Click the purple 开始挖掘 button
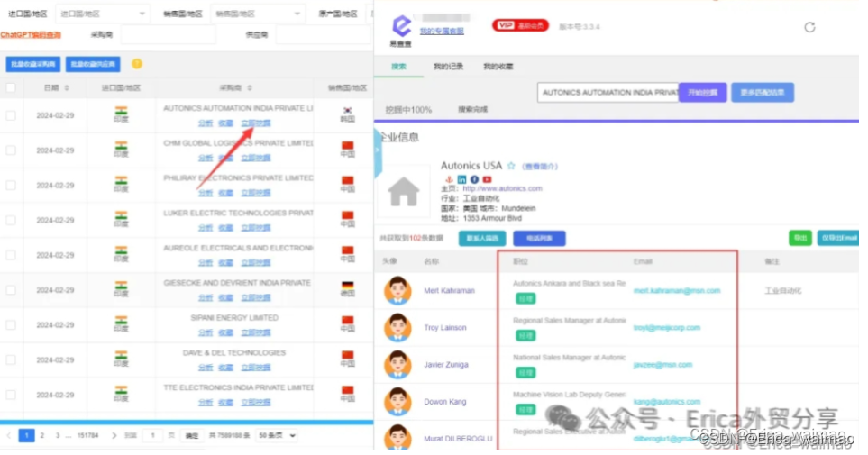Screen dimensions: 868x455 click(702, 93)
